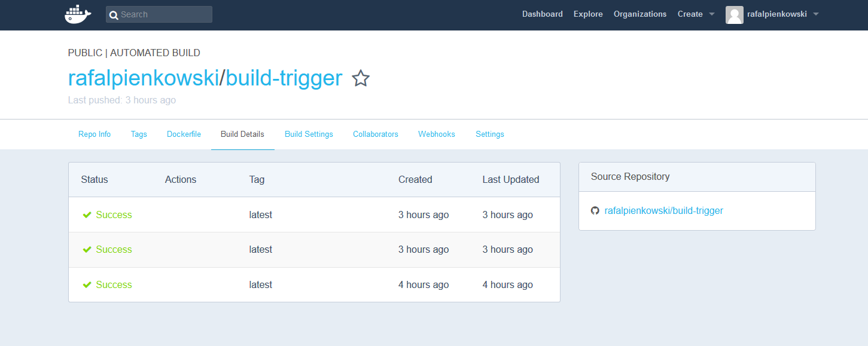The width and height of the screenshot is (868, 346).
Task: Click the Tag column header
Action: coord(257,179)
